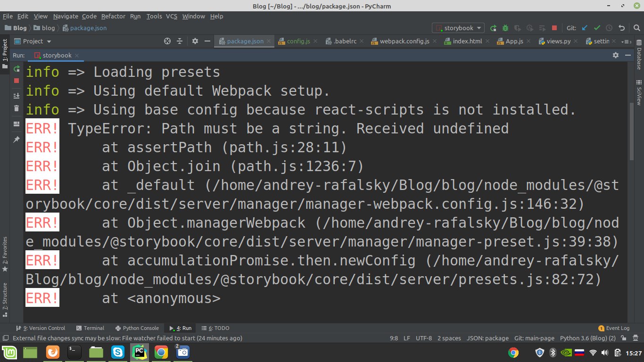The height and width of the screenshot is (362, 644).
Task: Open the VCS menu
Action: click(x=171, y=16)
